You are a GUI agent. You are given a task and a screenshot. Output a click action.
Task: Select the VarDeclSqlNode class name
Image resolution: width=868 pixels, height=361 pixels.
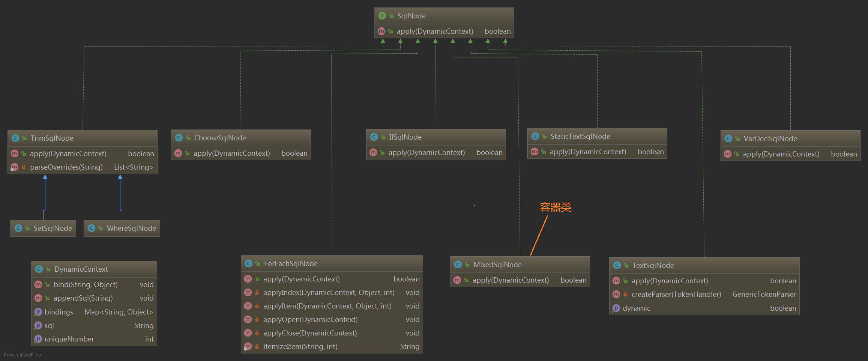pos(770,138)
